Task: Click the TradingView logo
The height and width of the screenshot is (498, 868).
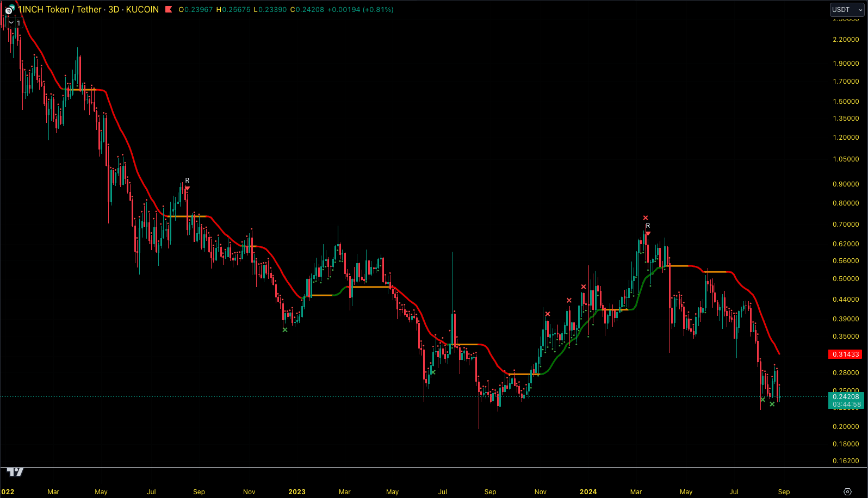Action: click(x=15, y=472)
